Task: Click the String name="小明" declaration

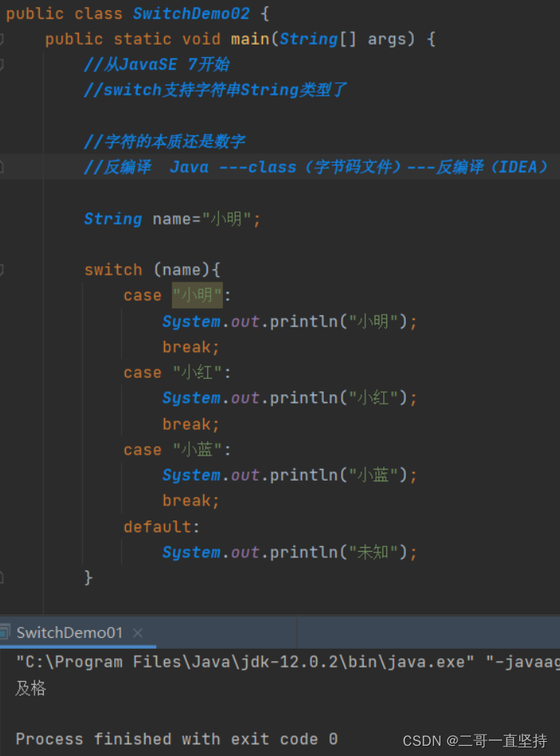Action: pyautogui.click(x=173, y=219)
